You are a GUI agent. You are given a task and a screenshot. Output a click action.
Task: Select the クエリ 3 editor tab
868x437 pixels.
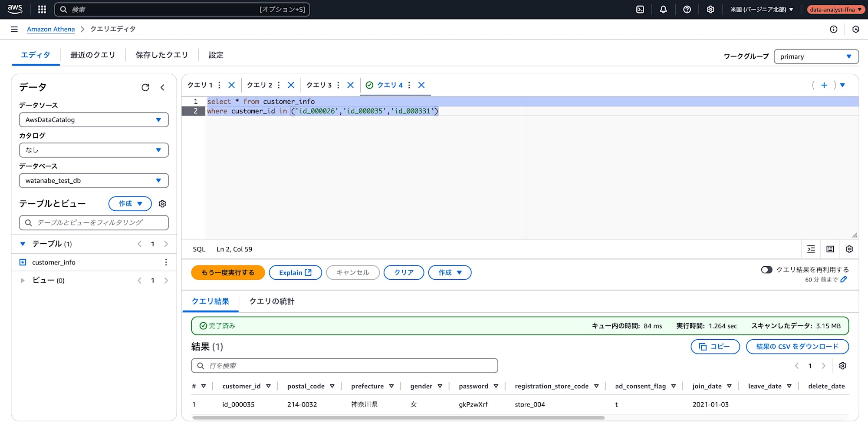(x=319, y=85)
